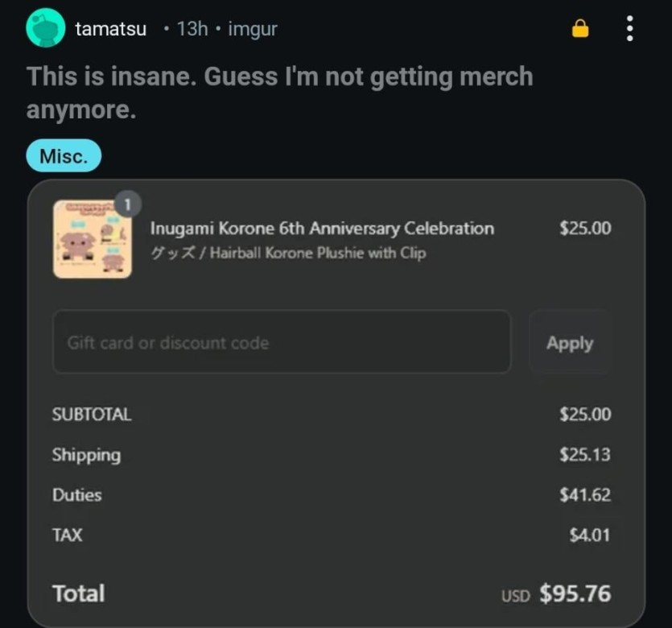Click the Inugami Korone 6th Anniversary title
672x628 pixels.
pos(322,229)
